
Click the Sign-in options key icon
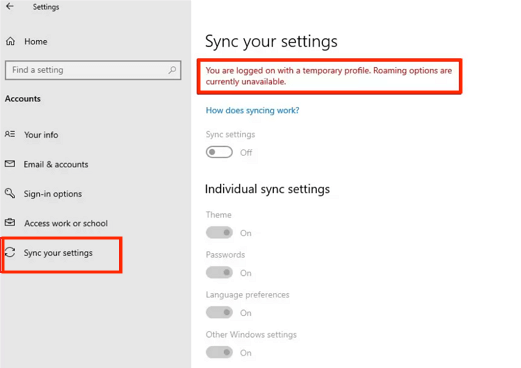tap(10, 193)
